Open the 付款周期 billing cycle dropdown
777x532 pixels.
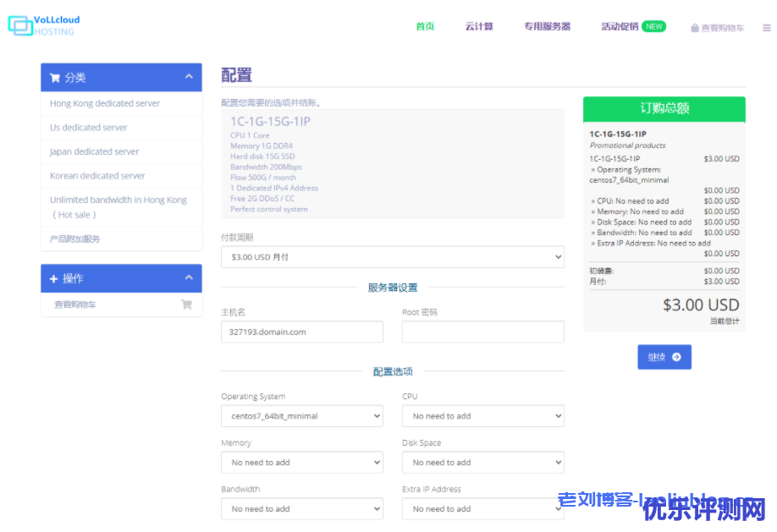point(392,256)
